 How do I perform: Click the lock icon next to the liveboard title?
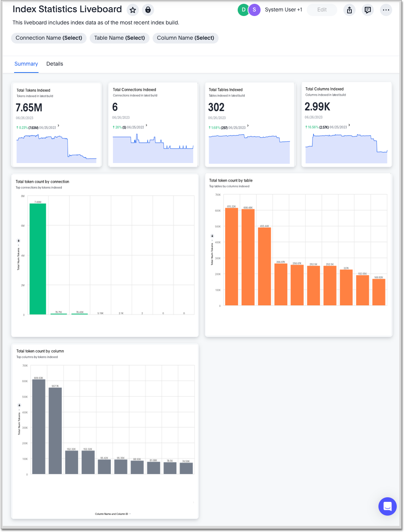point(148,10)
